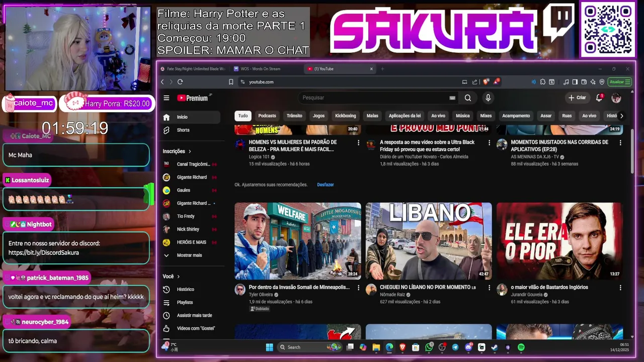Viewport: 644px width, 362px height.
Task: Click the share page icon in address bar
Action: 474,82
